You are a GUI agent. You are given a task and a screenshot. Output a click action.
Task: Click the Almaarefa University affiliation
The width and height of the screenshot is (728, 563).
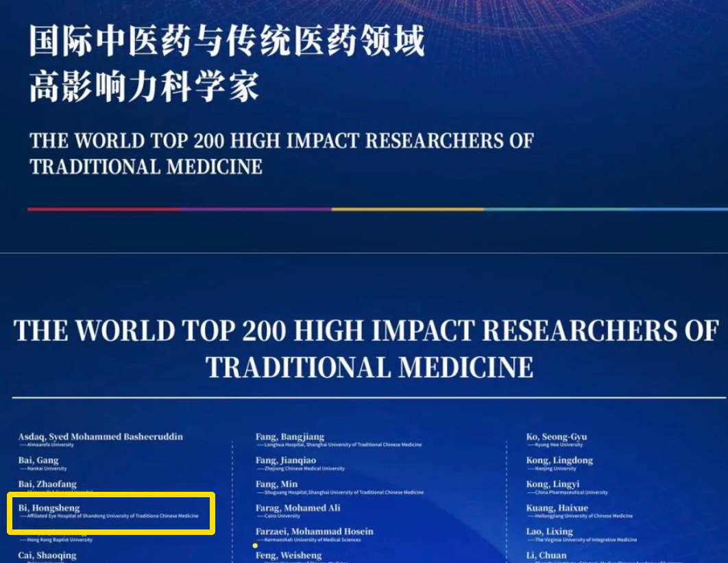(x=47, y=445)
